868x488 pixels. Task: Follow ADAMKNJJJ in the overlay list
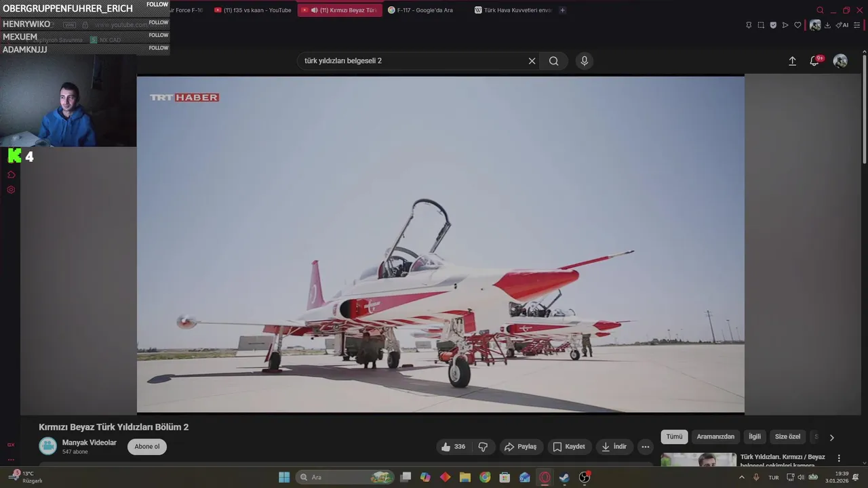tap(159, 48)
